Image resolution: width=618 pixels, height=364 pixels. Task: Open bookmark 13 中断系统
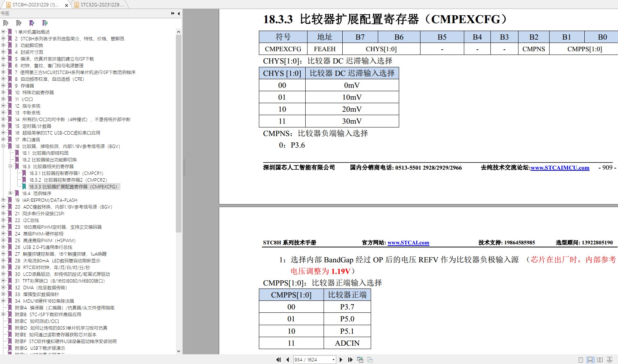28,112
